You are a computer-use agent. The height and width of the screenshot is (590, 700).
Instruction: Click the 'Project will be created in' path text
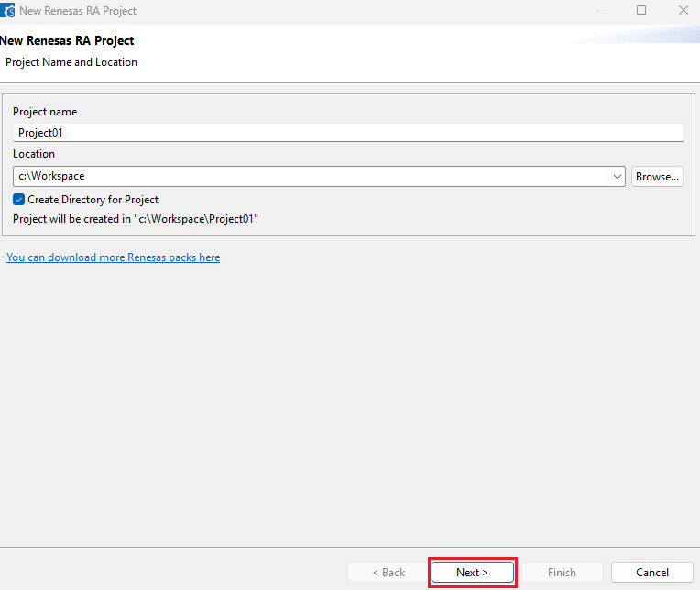(136, 219)
